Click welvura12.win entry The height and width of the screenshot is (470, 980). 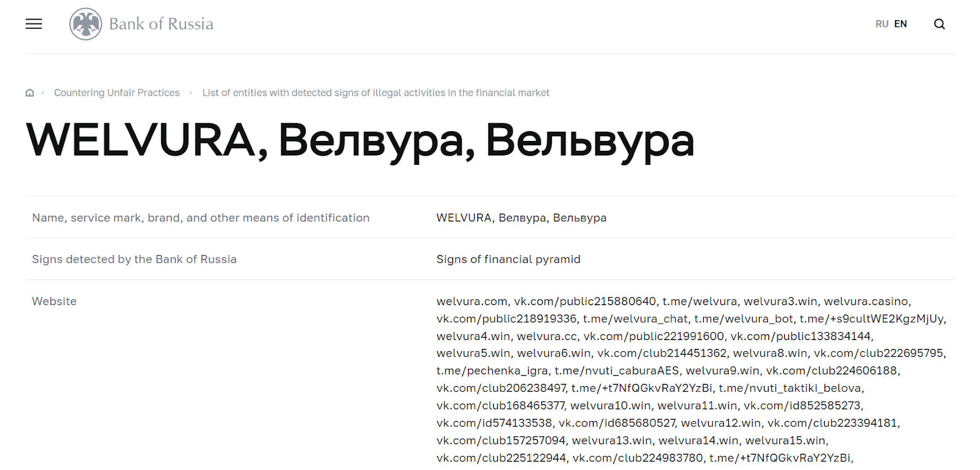[721, 423]
